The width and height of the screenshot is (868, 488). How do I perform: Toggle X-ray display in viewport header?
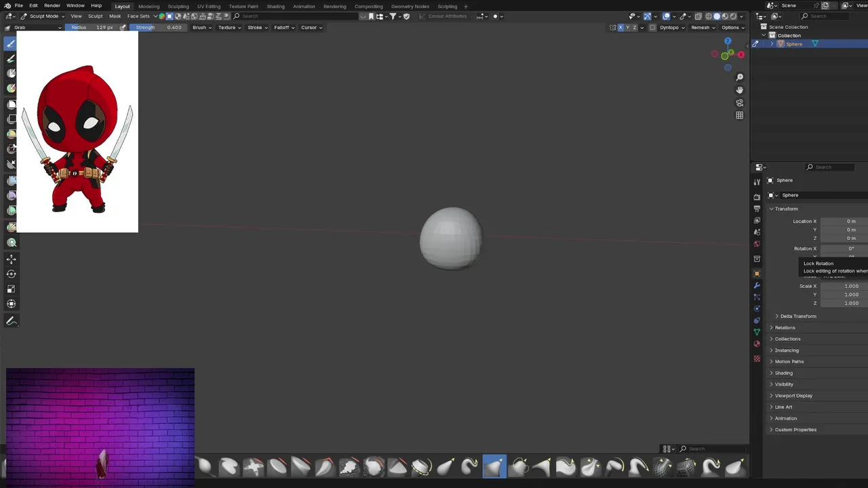point(698,16)
